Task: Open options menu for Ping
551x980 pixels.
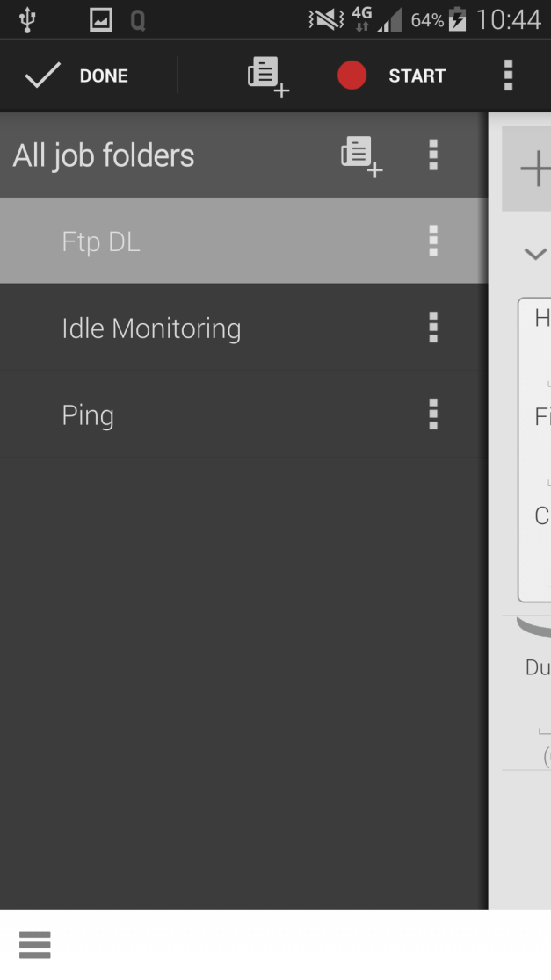Action: [x=432, y=414]
